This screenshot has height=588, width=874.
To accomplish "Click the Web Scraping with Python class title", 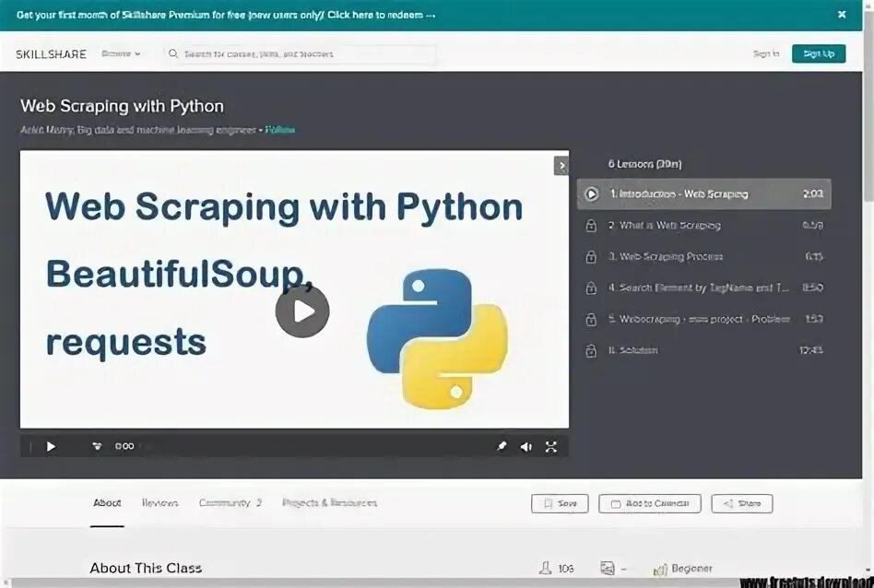I will point(122,106).
